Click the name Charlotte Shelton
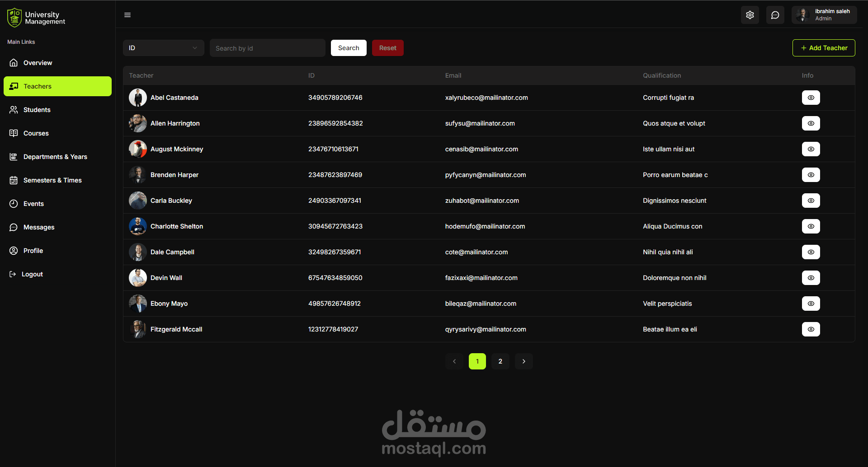 pos(177,226)
